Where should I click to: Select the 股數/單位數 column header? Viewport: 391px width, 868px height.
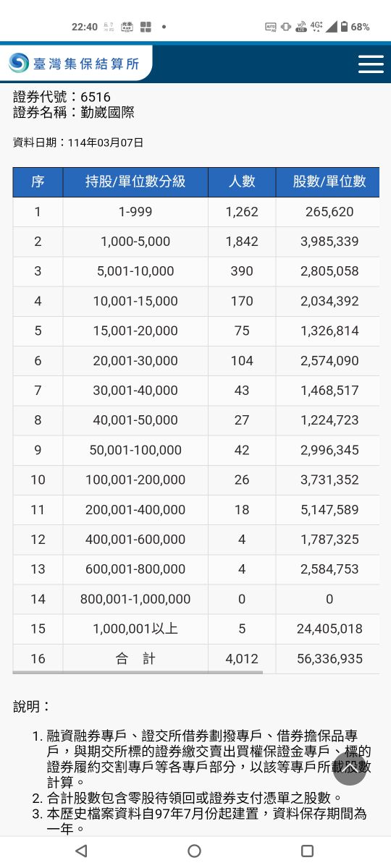pos(328,182)
